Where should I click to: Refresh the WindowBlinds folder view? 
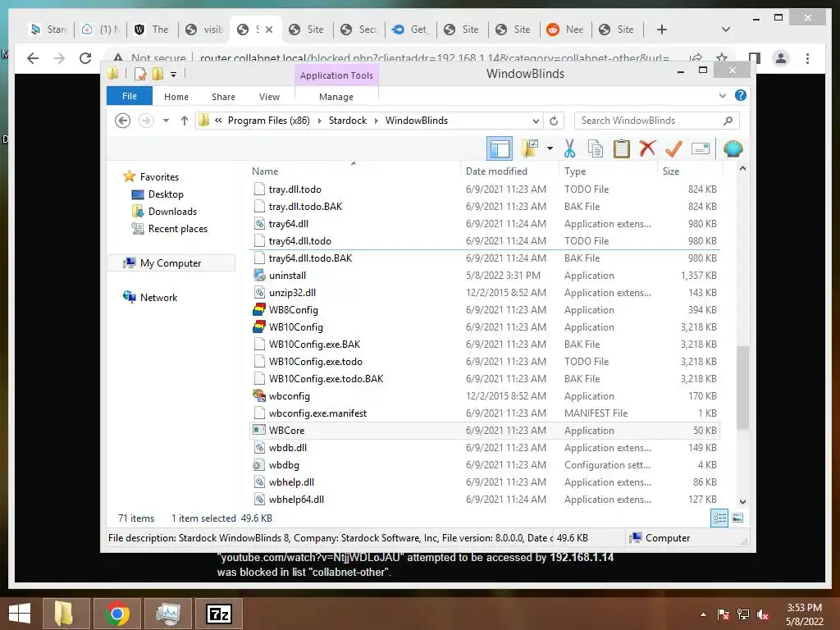[x=554, y=121]
